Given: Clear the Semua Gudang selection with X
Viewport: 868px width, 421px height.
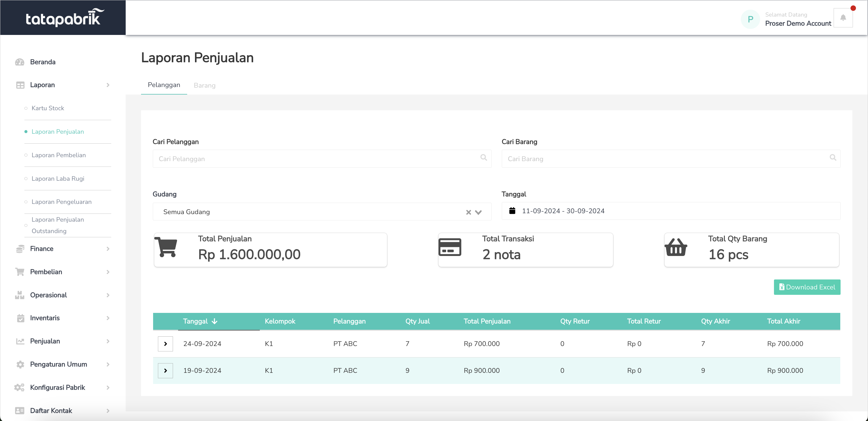Looking at the screenshot, I should (468, 212).
